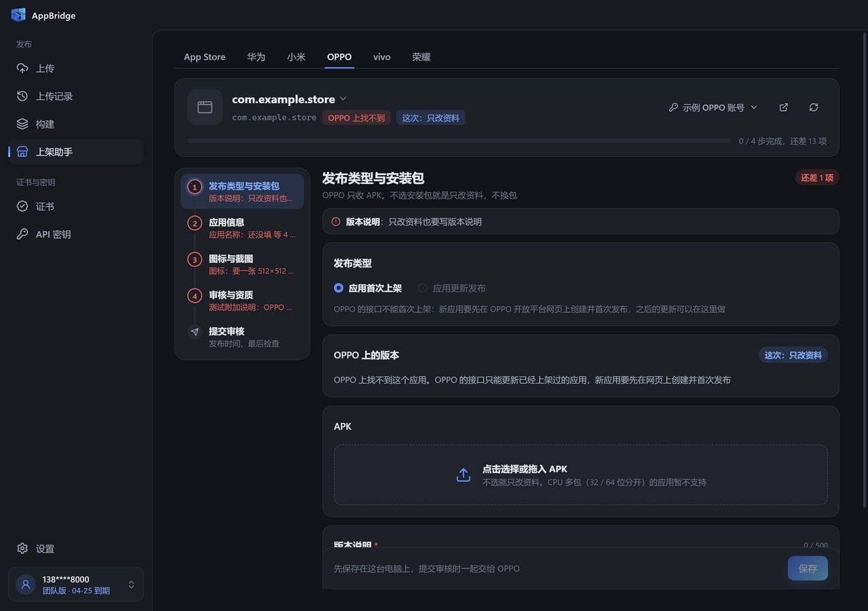This screenshot has height=611, width=868.
Task: Open the 上传 upload page
Action: pos(76,69)
